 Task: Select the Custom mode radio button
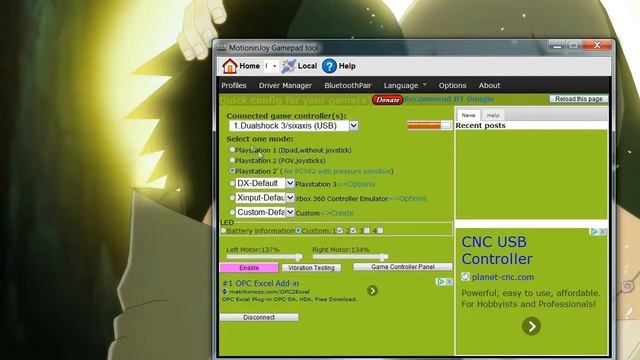click(x=232, y=212)
